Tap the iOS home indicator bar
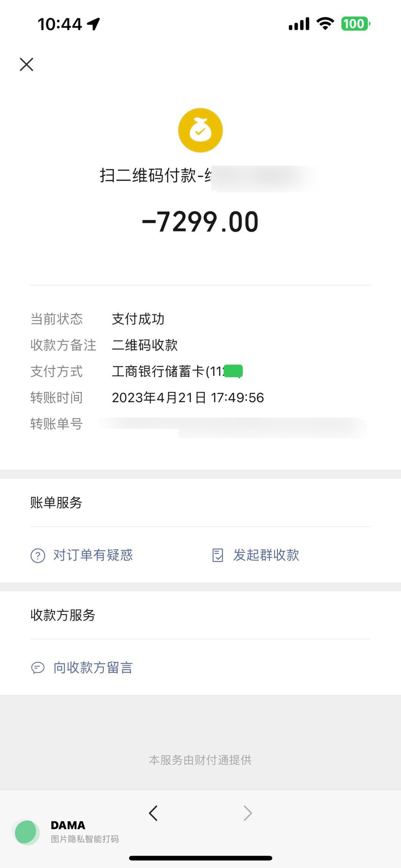Viewport: 401px width, 868px height. (200, 858)
